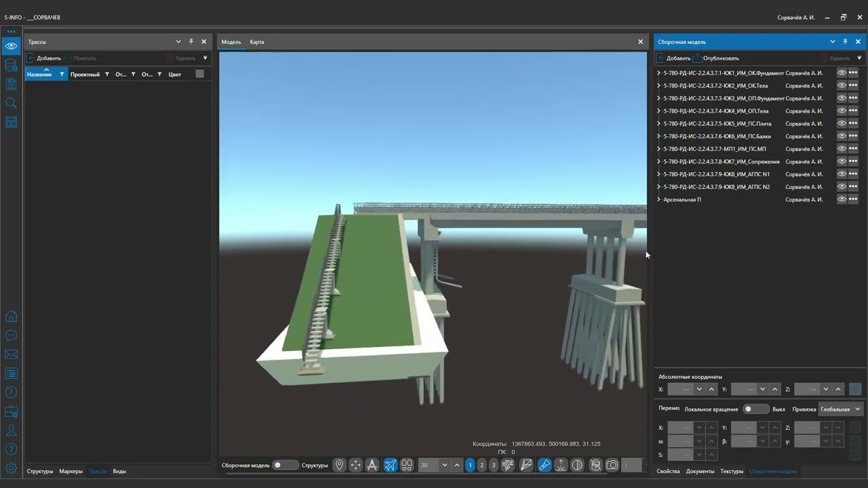Pin the Трассы panel

(x=191, y=41)
